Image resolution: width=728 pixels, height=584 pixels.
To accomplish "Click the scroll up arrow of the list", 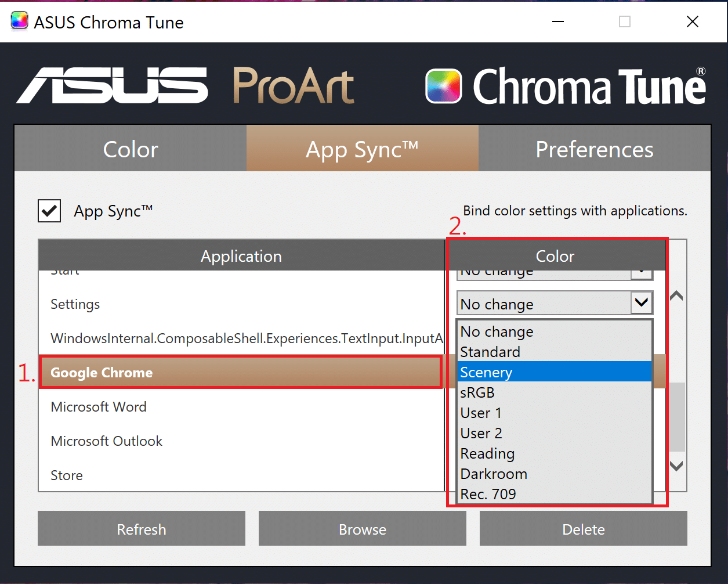I will tap(676, 295).
